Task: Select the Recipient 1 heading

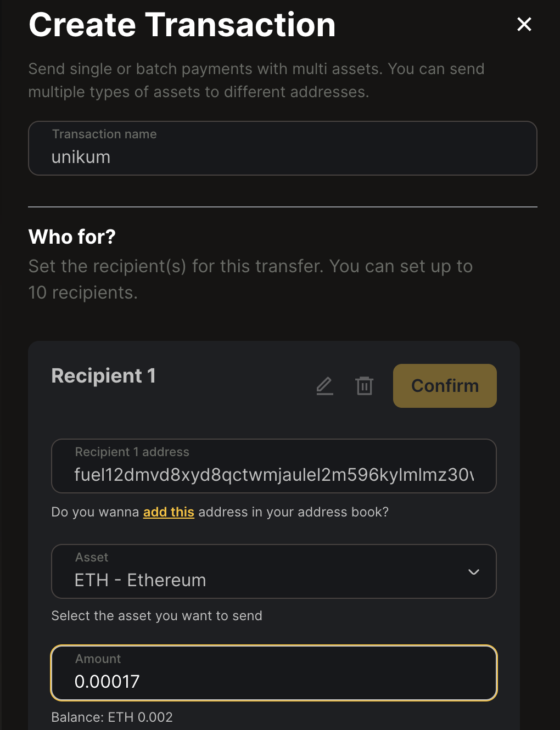Action: (x=103, y=376)
